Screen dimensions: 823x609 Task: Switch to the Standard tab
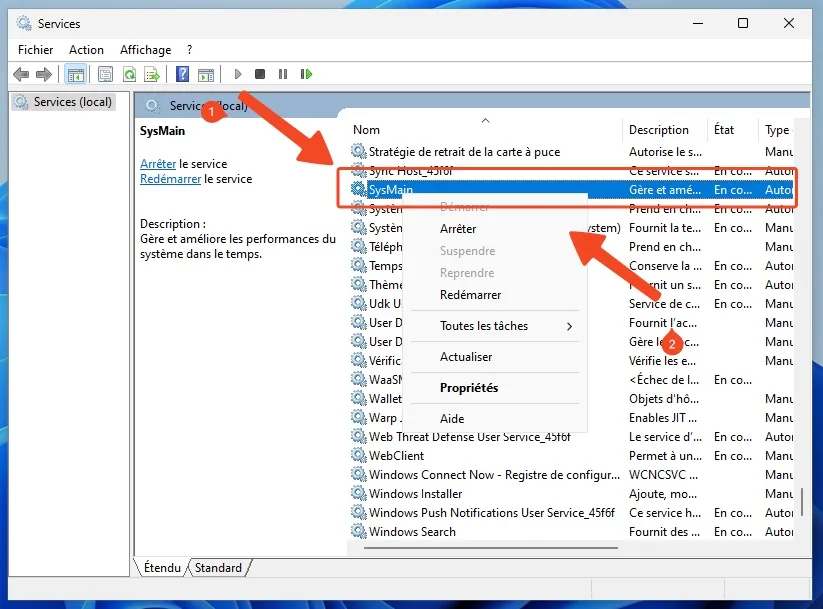218,568
